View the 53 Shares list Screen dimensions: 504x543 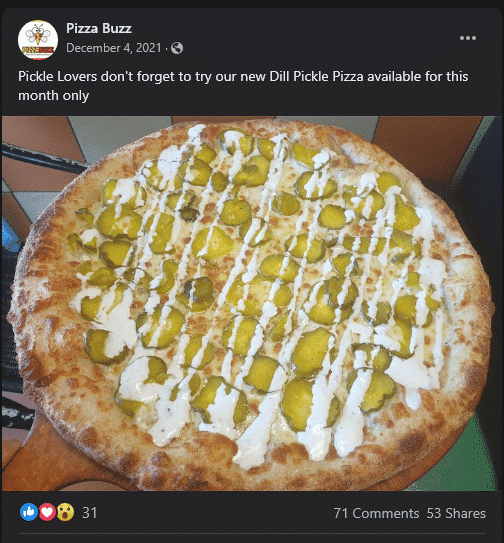[x=456, y=513]
